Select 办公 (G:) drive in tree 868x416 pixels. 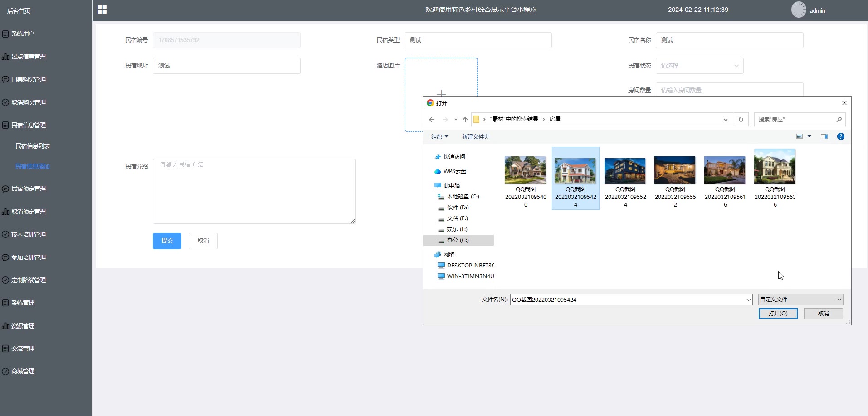[x=458, y=240]
